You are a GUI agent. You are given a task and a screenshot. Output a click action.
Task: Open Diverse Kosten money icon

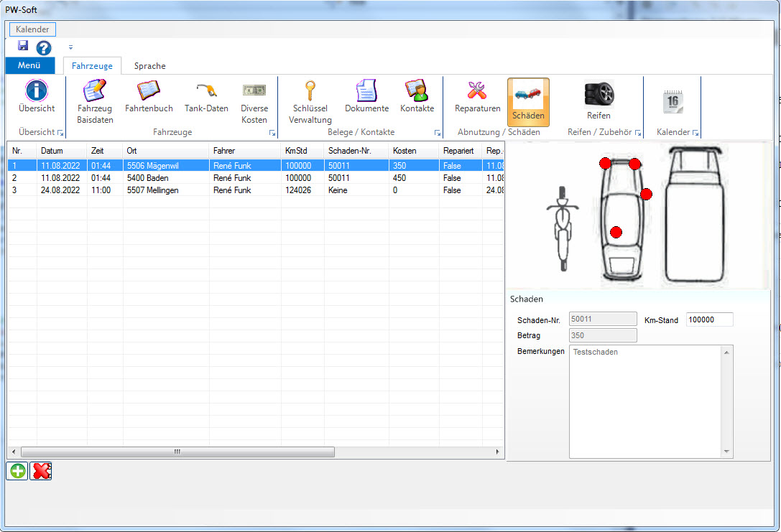254,102
